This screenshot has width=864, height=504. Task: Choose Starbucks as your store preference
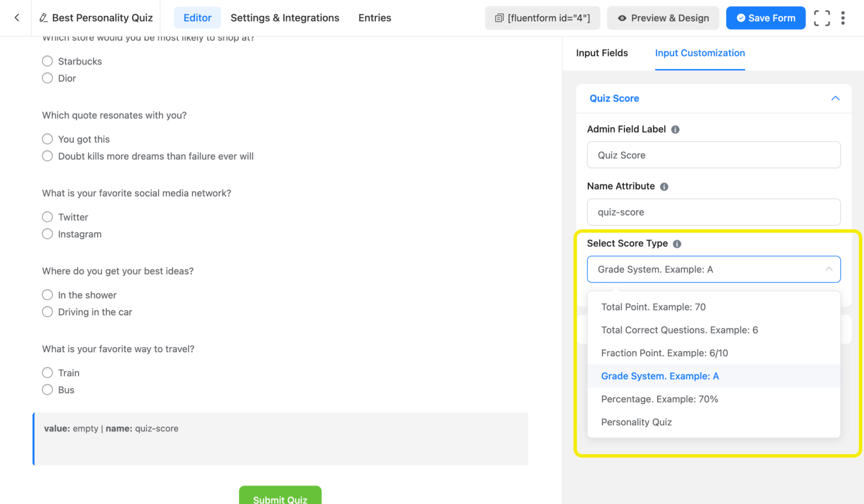click(47, 61)
